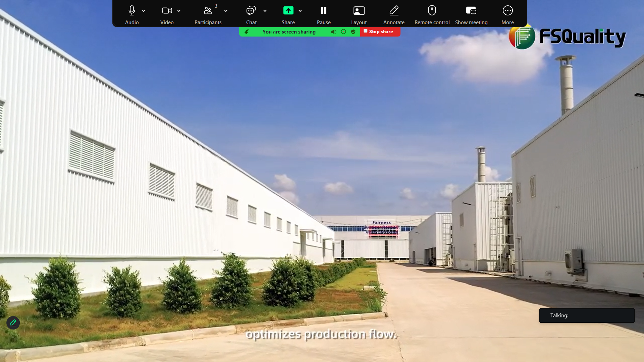Expand Audio options arrow
The width and height of the screenshot is (644, 362).
tap(144, 11)
